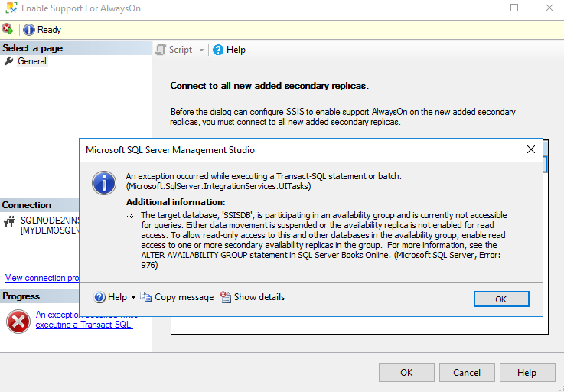This screenshot has height=392, width=564.
Task: Open the exception occurred progress link
Action: (87, 320)
